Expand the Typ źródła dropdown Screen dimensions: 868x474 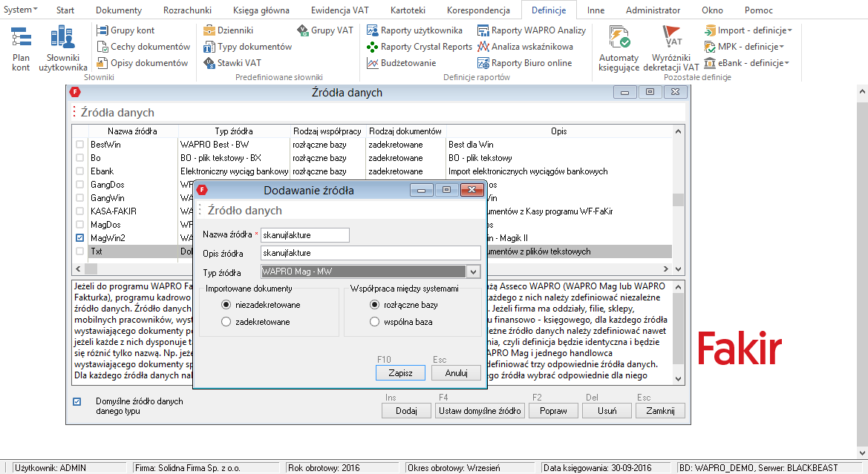[473, 272]
